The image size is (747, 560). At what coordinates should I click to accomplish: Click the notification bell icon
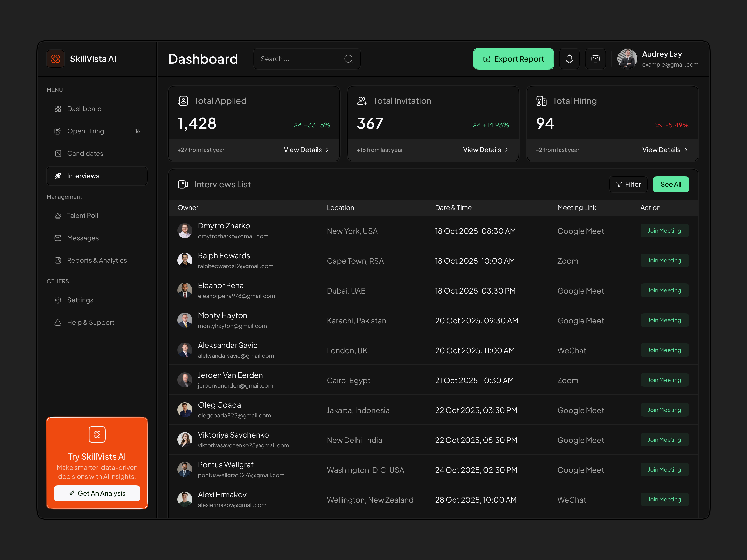pyautogui.click(x=569, y=59)
